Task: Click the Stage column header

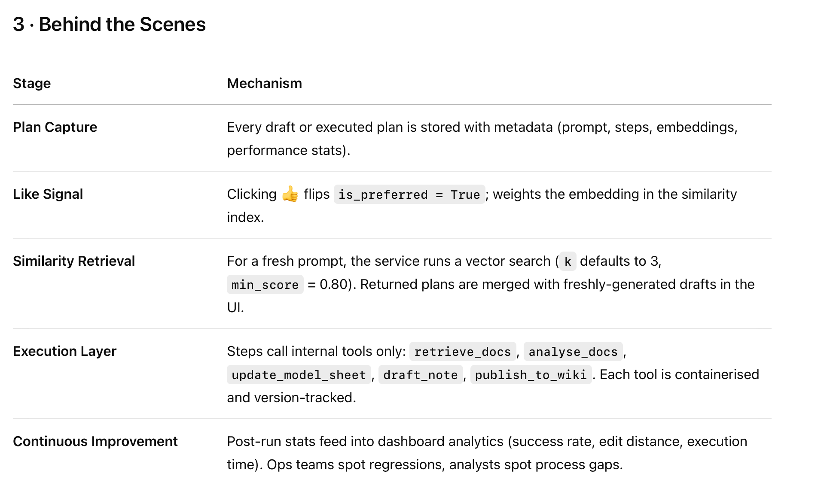Action: pyautogui.click(x=32, y=83)
